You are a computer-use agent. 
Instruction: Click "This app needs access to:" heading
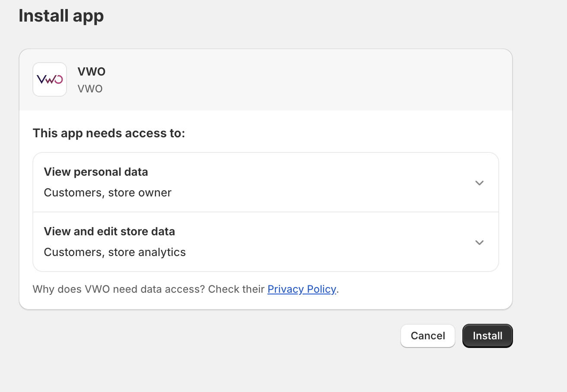(109, 133)
